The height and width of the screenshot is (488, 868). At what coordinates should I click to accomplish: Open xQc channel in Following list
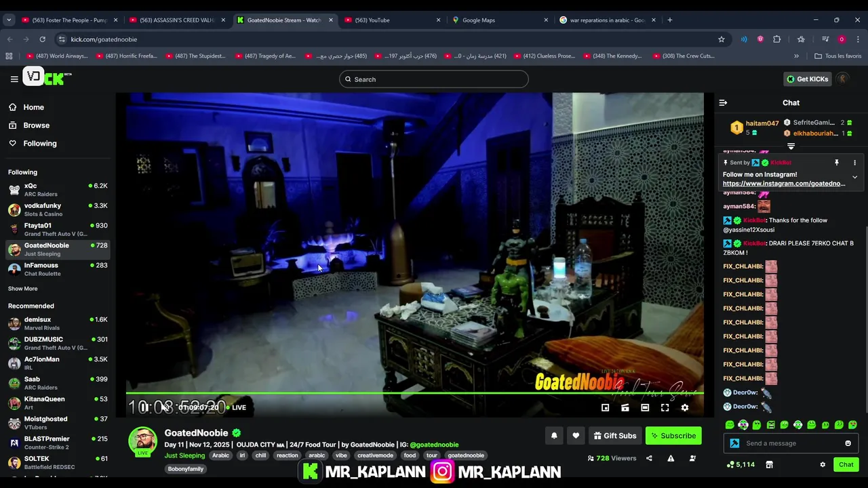click(x=58, y=190)
